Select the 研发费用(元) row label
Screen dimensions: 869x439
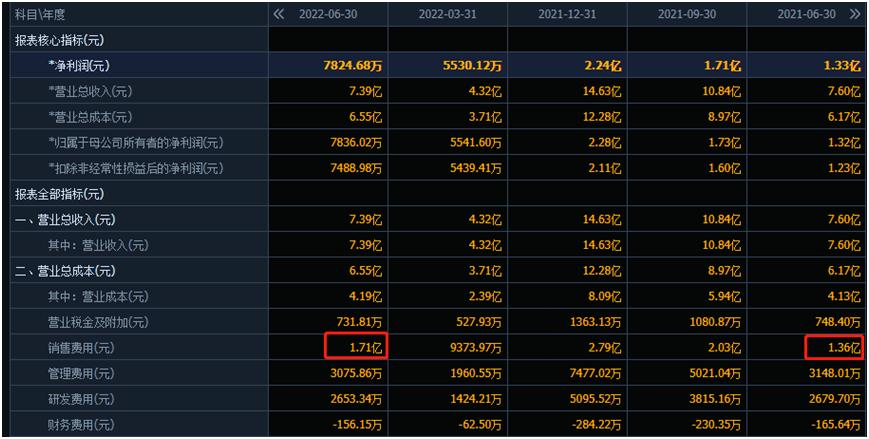[x=81, y=400]
